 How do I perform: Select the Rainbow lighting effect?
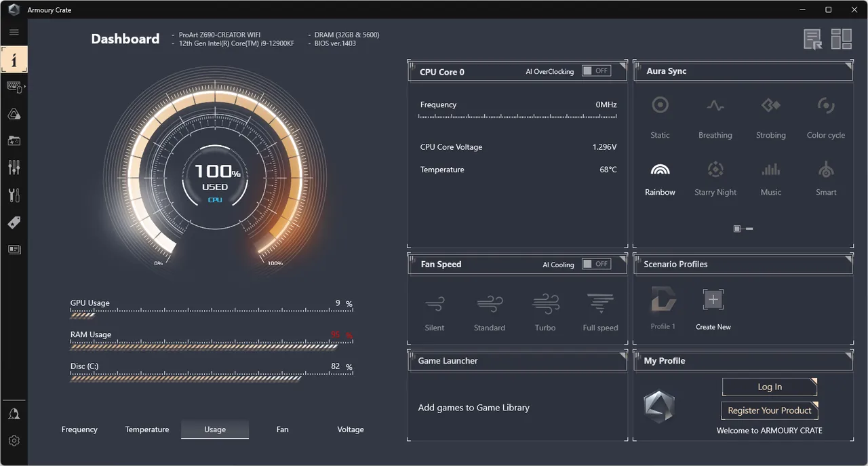pos(660,179)
